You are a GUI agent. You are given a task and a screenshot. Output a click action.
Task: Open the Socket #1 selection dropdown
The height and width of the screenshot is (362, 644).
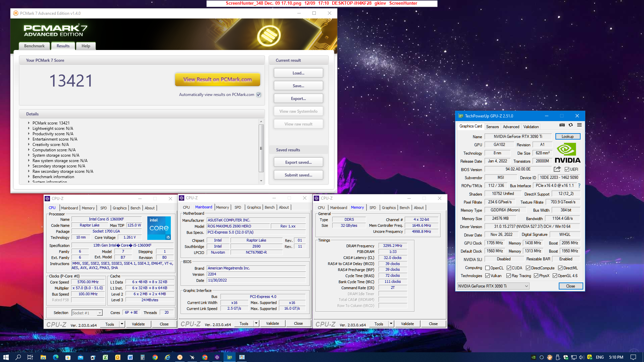point(87,313)
